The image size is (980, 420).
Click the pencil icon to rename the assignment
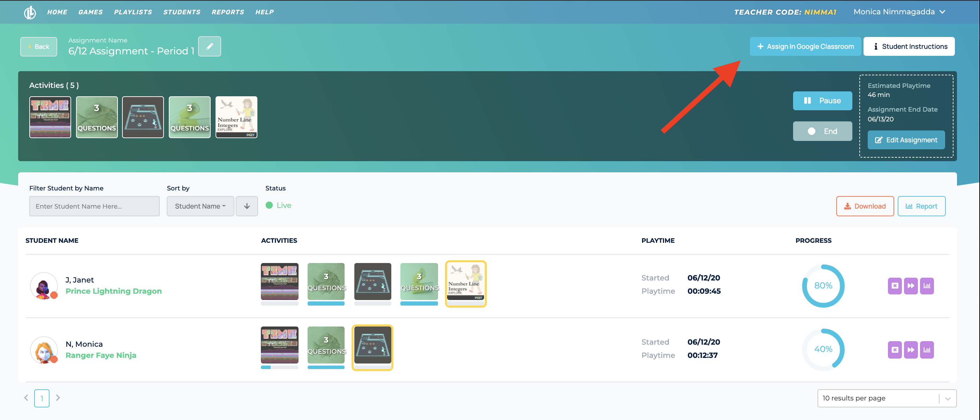coord(209,46)
